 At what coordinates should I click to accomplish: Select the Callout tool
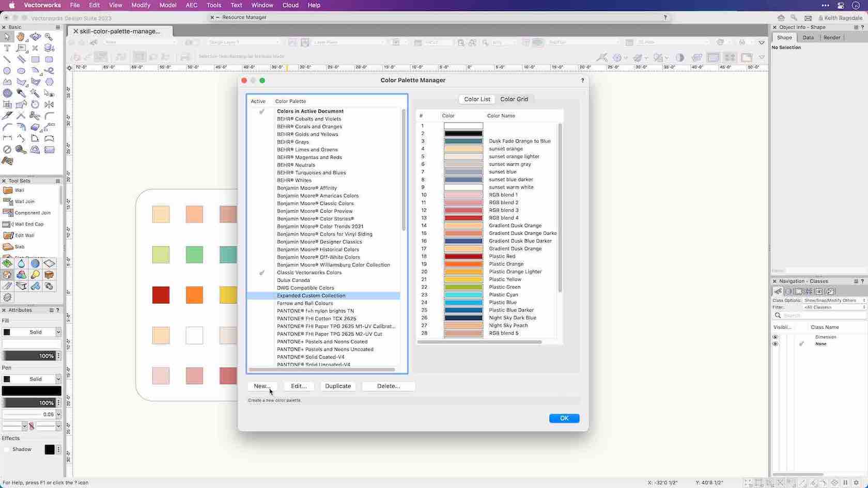coord(21,48)
